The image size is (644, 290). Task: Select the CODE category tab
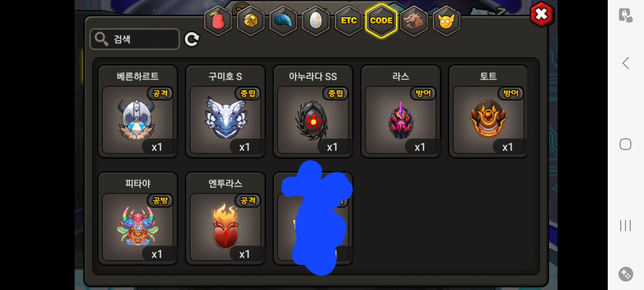click(381, 21)
